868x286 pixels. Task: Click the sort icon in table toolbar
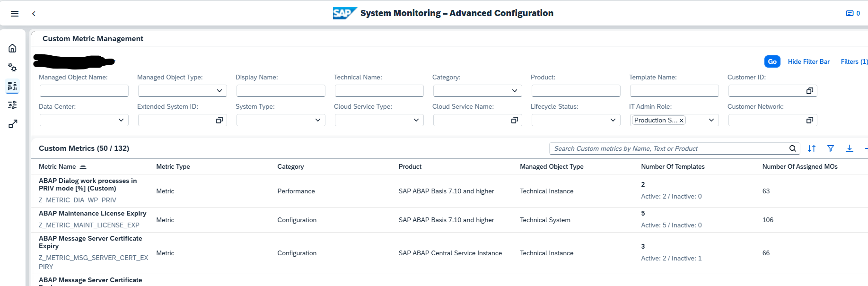point(812,148)
